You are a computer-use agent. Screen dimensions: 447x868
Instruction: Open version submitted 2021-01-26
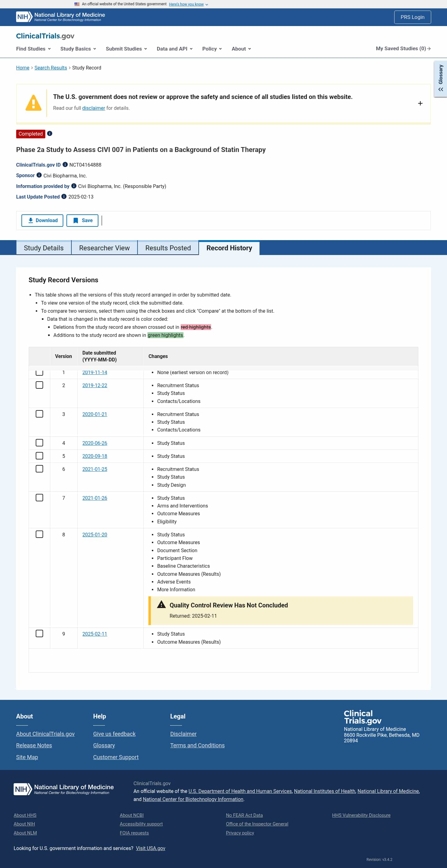(x=95, y=498)
